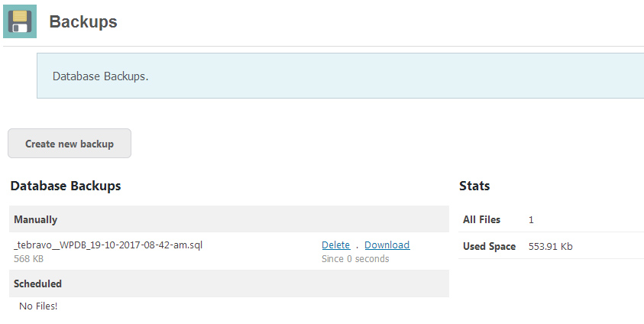Click the 568 KB file size text
This screenshot has height=324, width=644.
pyautogui.click(x=28, y=259)
